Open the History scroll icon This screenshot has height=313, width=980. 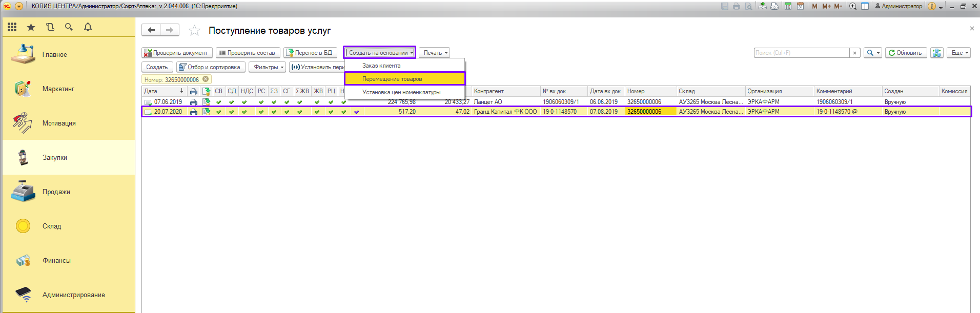coord(50,27)
